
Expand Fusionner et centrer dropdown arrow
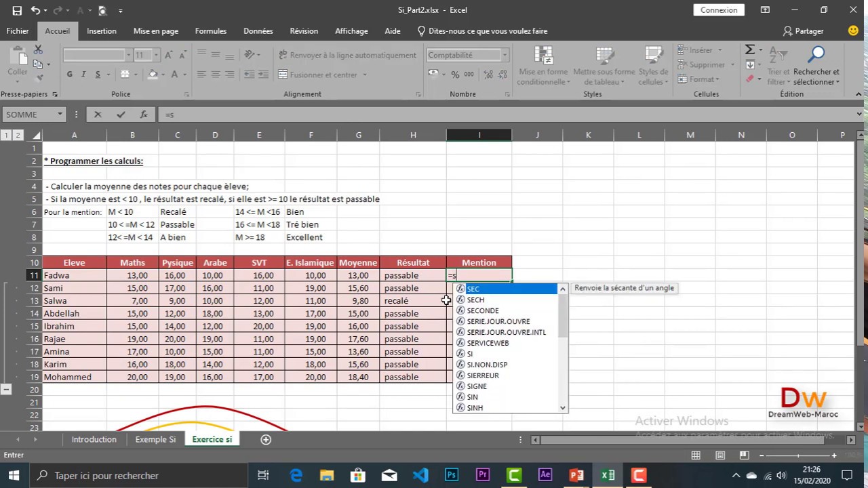364,75
